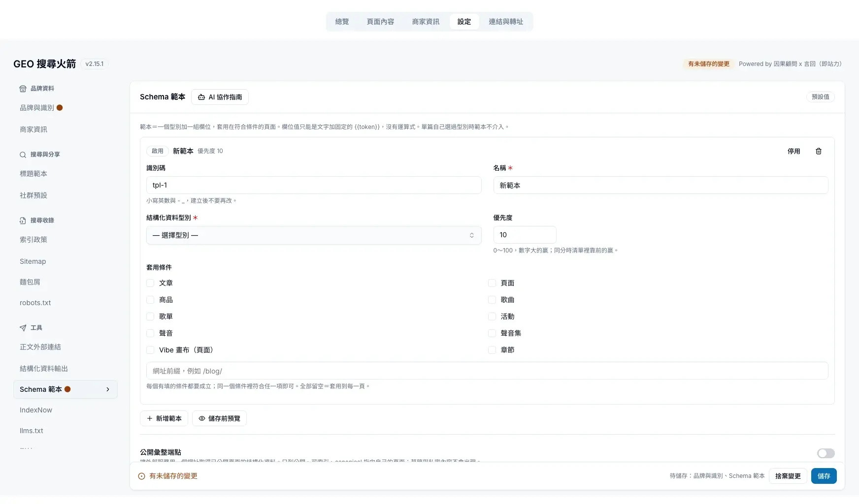The height and width of the screenshot is (504, 859).
Task: Check the 文章 condition checkbox
Action: pyautogui.click(x=150, y=283)
